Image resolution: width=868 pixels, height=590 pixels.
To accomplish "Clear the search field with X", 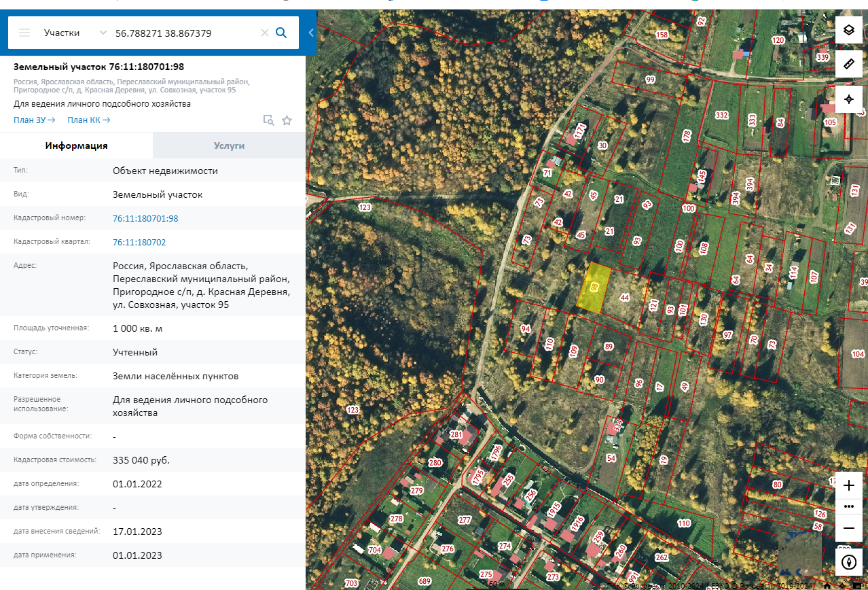I will pyautogui.click(x=265, y=33).
